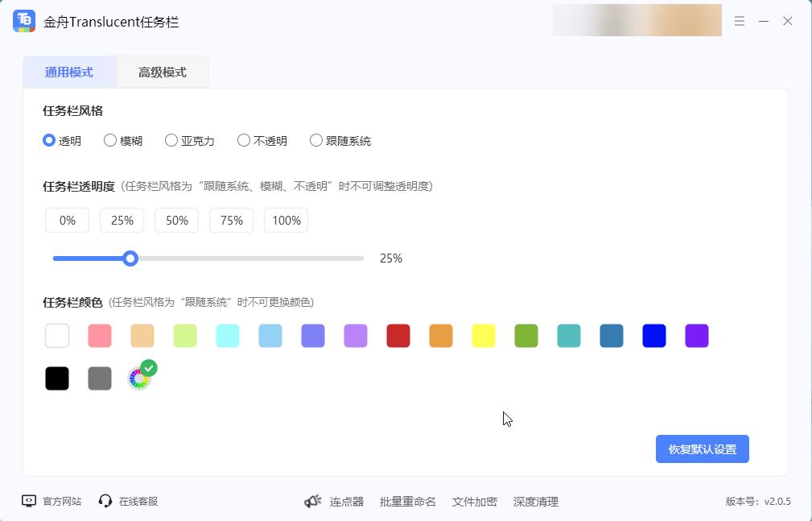Click the Translucent app logo
Image resolution: width=812 pixels, height=521 pixels.
click(x=24, y=21)
